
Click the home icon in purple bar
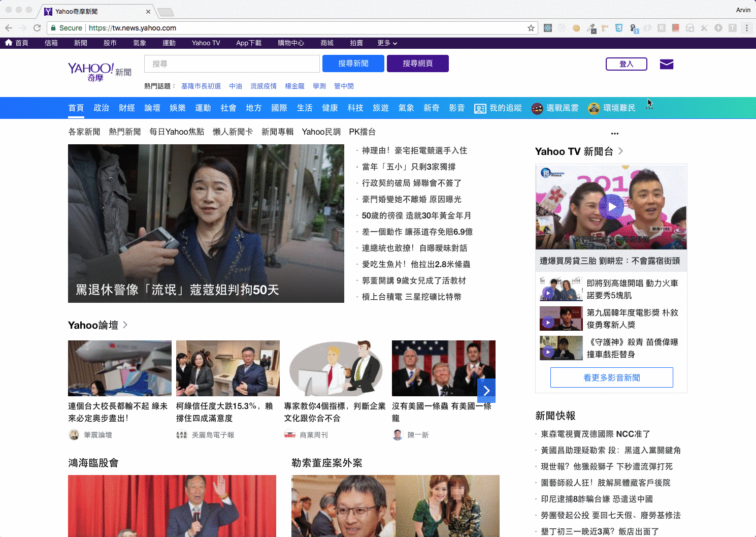click(x=9, y=43)
